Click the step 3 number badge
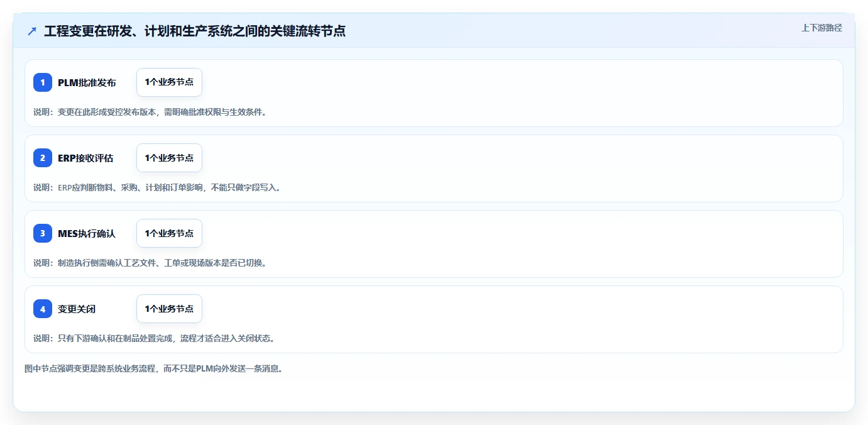This screenshot has height=425, width=868. [x=43, y=233]
